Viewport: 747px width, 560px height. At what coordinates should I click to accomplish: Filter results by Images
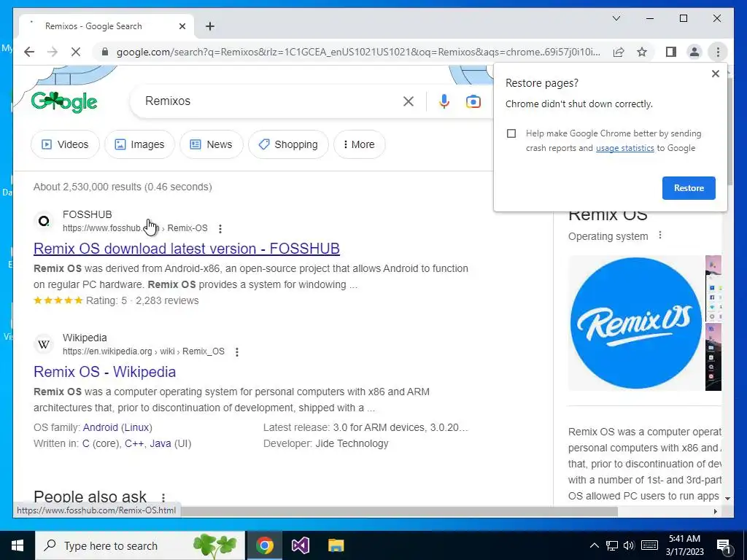(x=139, y=144)
